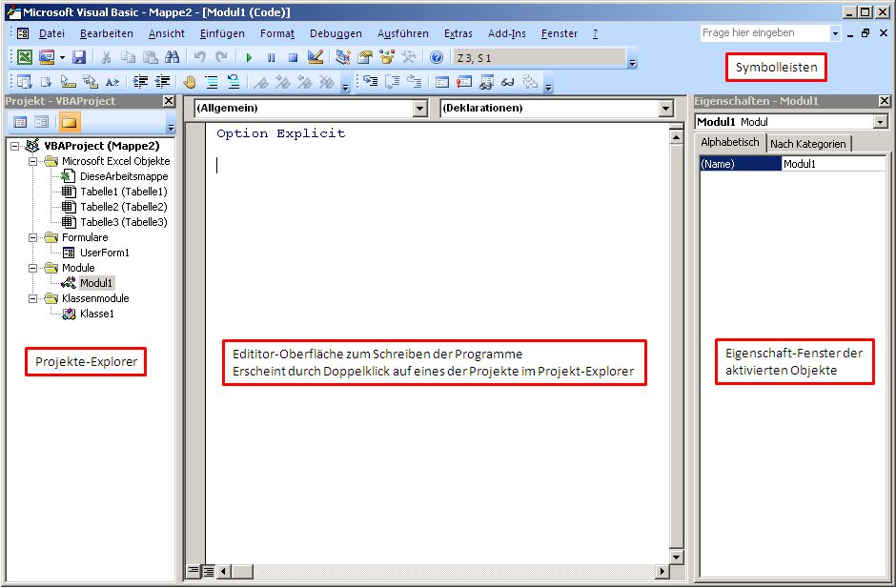Toggle Folders view in the Project Explorer
Screen dimensions: 896x588
(x=69, y=122)
